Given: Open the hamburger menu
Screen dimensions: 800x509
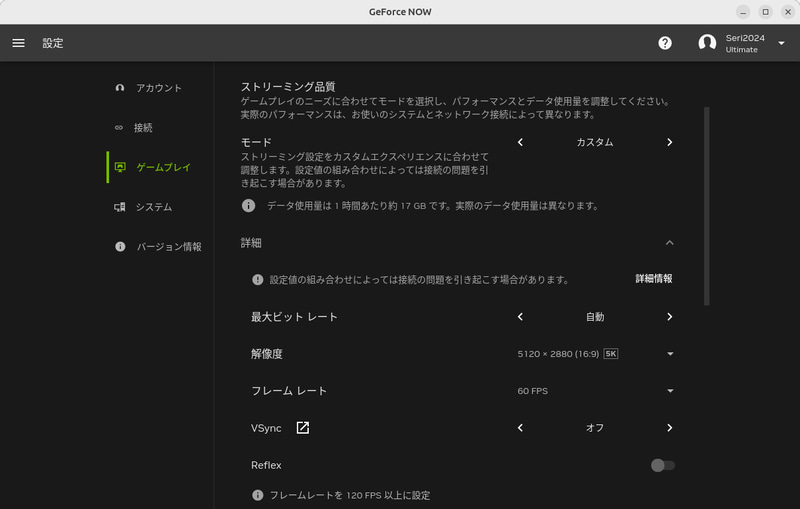Looking at the screenshot, I should (x=18, y=43).
